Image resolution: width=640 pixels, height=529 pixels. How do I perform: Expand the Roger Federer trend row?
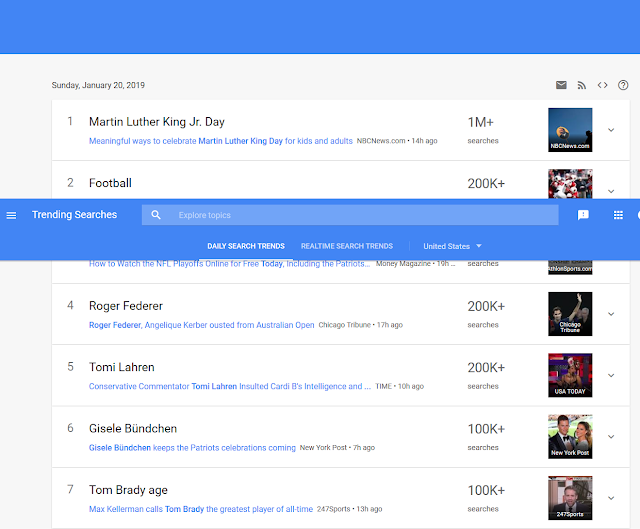tap(611, 313)
